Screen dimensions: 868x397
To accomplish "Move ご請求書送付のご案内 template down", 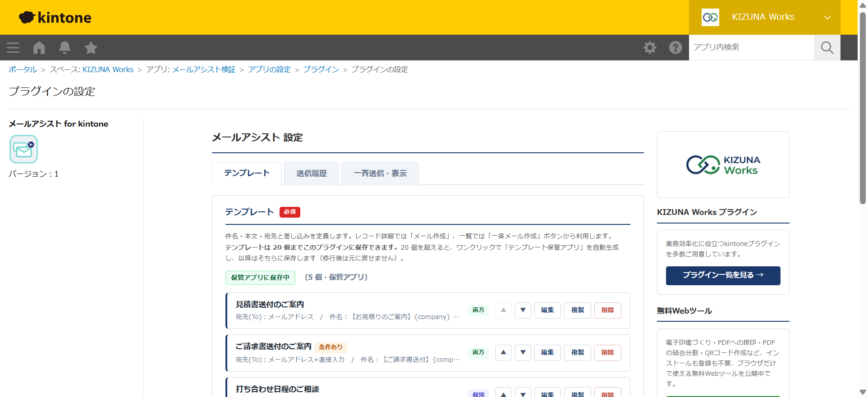I will [523, 352].
